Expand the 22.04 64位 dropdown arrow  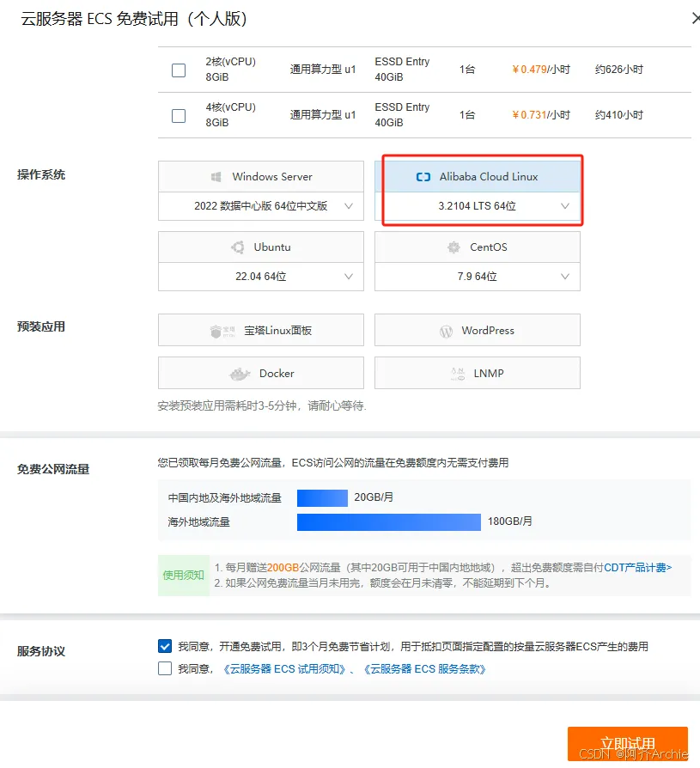pyautogui.click(x=349, y=277)
